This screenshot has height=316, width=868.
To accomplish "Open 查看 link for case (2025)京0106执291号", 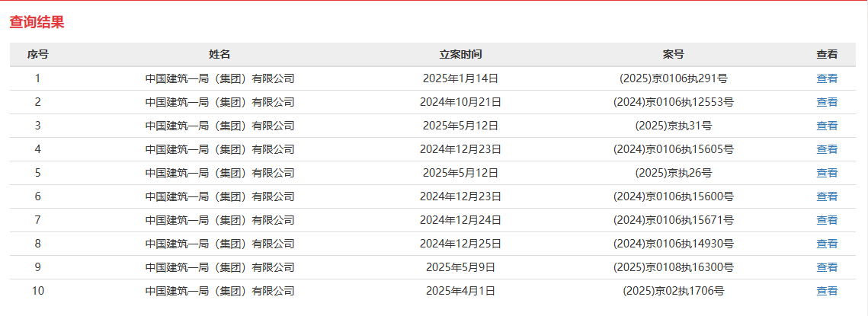I will 827,78.
